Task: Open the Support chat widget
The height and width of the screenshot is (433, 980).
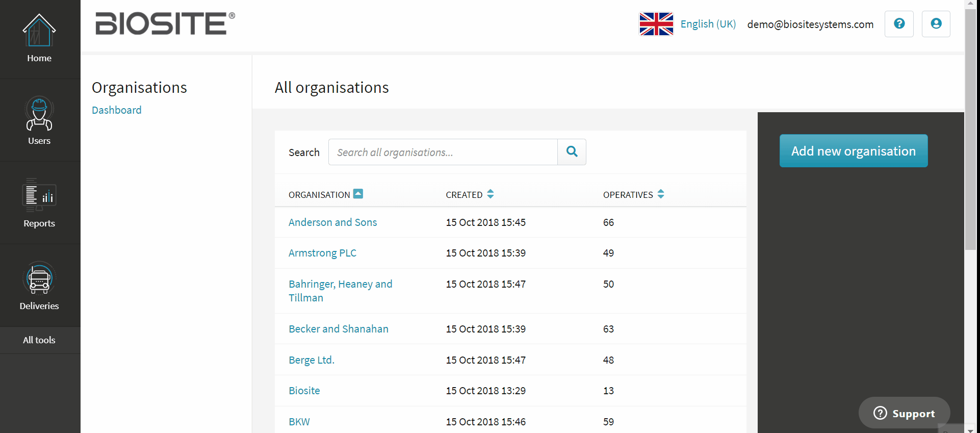Action: tap(904, 413)
